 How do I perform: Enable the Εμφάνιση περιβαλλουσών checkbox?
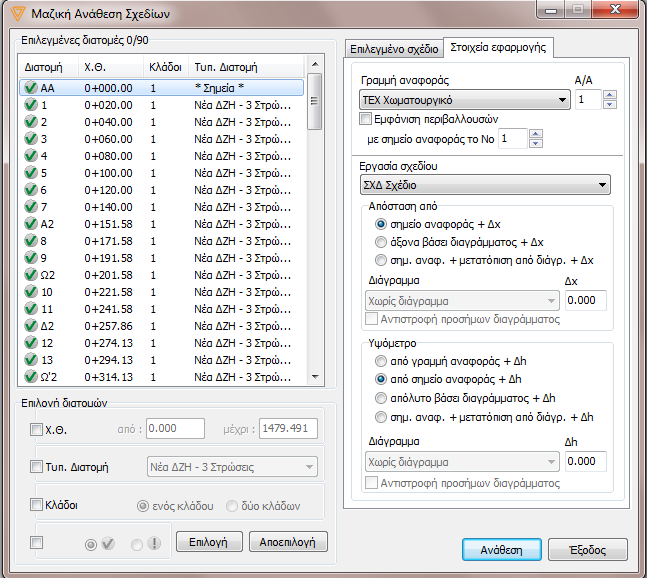(365, 119)
